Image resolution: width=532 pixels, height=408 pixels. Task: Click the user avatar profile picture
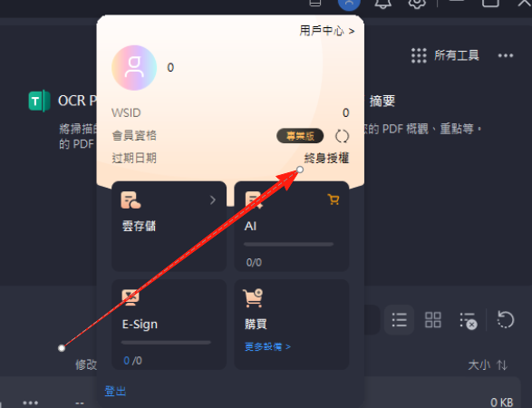tap(134, 68)
